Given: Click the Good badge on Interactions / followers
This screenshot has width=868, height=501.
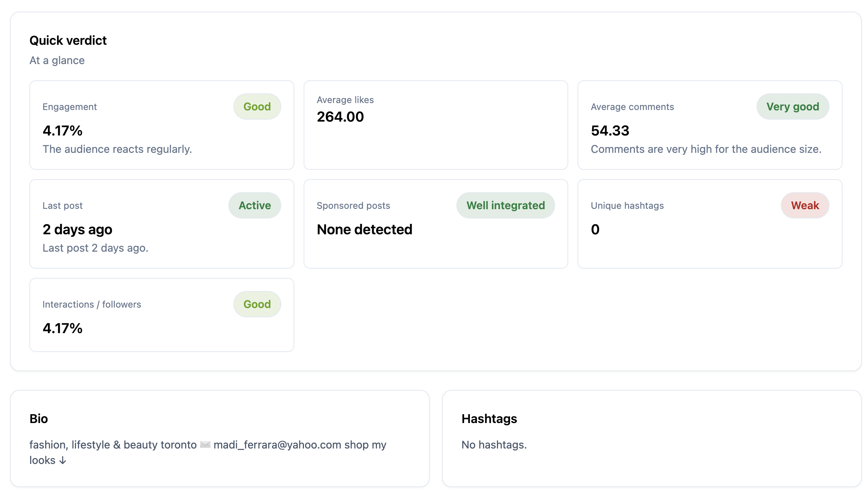Looking at the screenshot, I should [257, 304].
